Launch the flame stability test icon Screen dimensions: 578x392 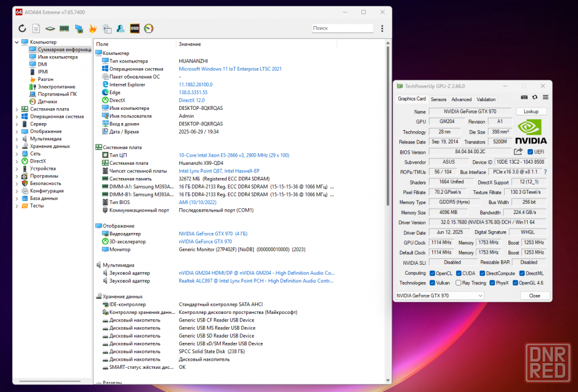[92, 28]
